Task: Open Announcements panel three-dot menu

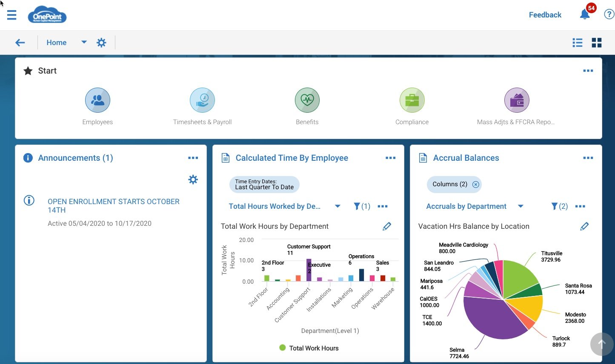Action: pyautogui.click(x=193, y=158)
